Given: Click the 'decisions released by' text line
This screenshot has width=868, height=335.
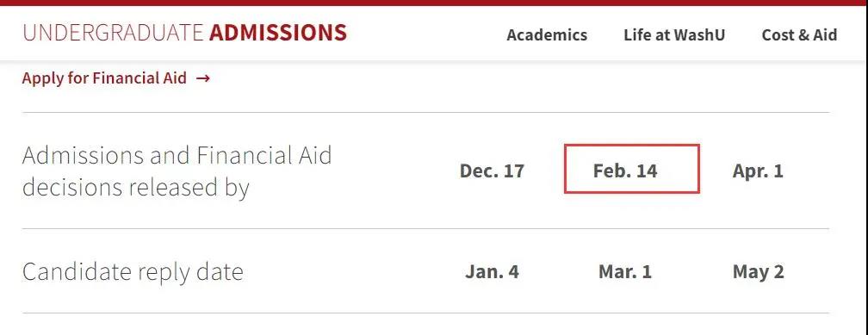Looking at the screenshot, I should [x=136, y=187].
